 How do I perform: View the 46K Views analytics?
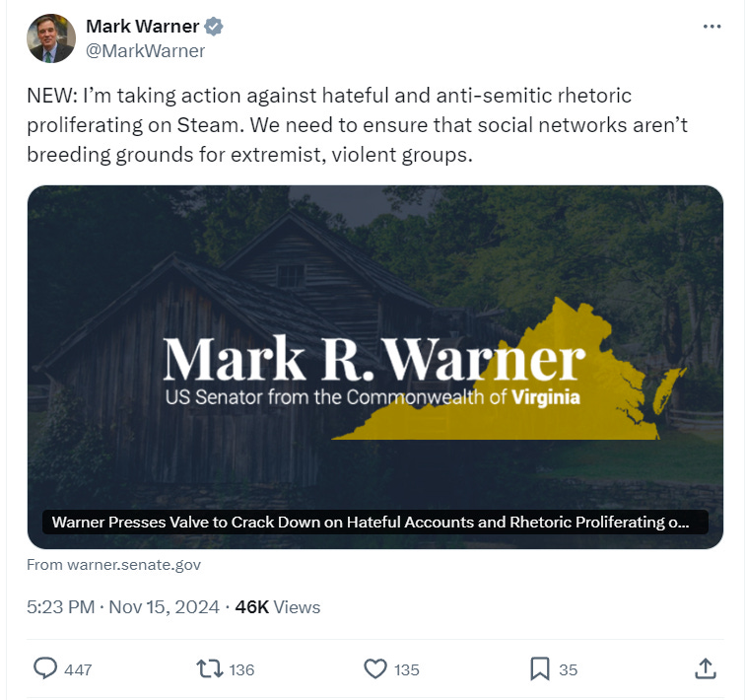(x=277, y=607)
